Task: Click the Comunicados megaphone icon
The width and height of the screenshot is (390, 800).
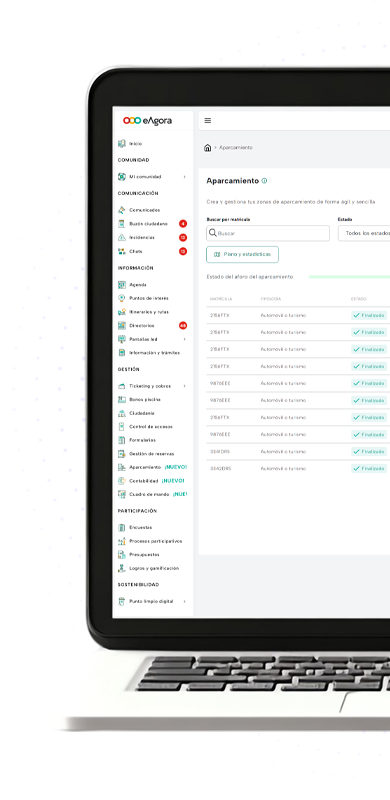Action: pyautogui.click(x=121, y=210)
